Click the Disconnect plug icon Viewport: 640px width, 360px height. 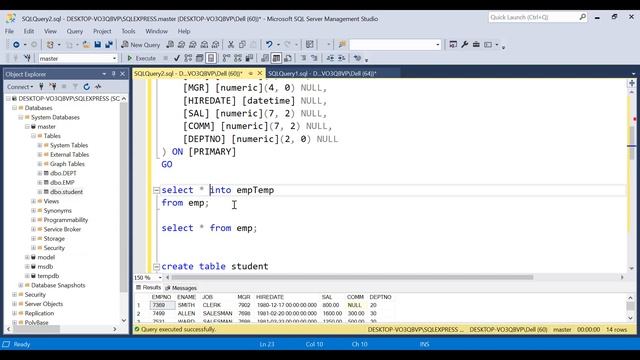[53, 87]
